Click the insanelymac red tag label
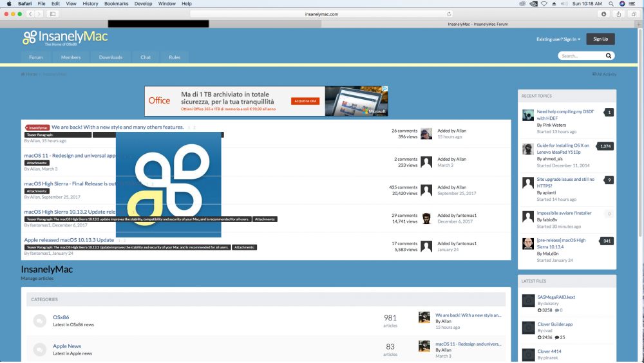Screen dimensions: 644x363 click(x=37, y=127)
